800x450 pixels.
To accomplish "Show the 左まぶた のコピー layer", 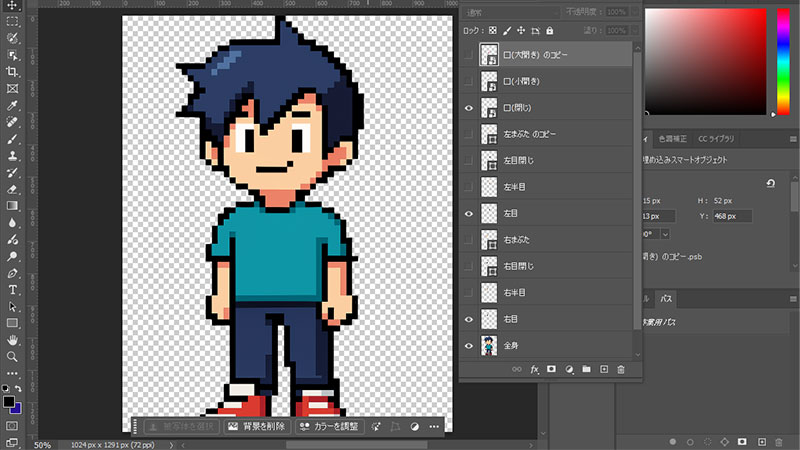I will [x=468, y=135].
